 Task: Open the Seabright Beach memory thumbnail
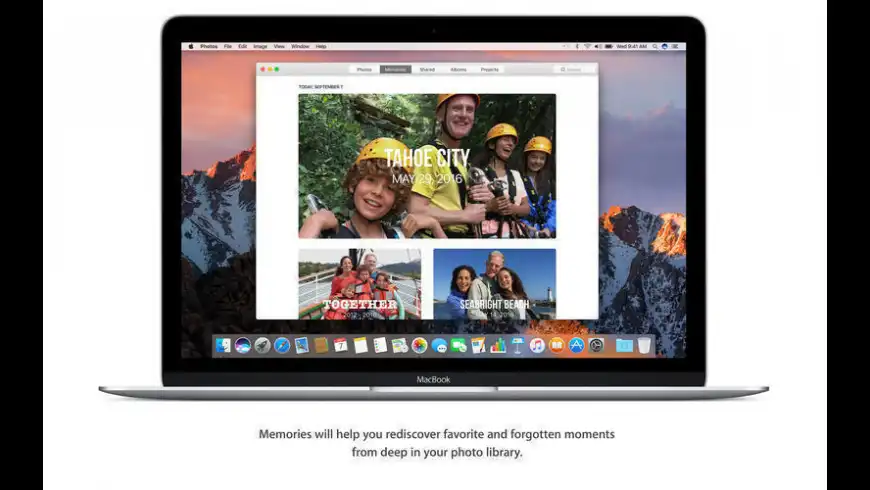coord(494,284)
